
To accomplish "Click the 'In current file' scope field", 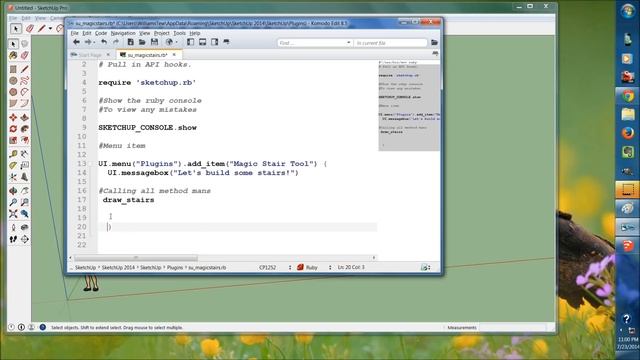I will 391,42.
